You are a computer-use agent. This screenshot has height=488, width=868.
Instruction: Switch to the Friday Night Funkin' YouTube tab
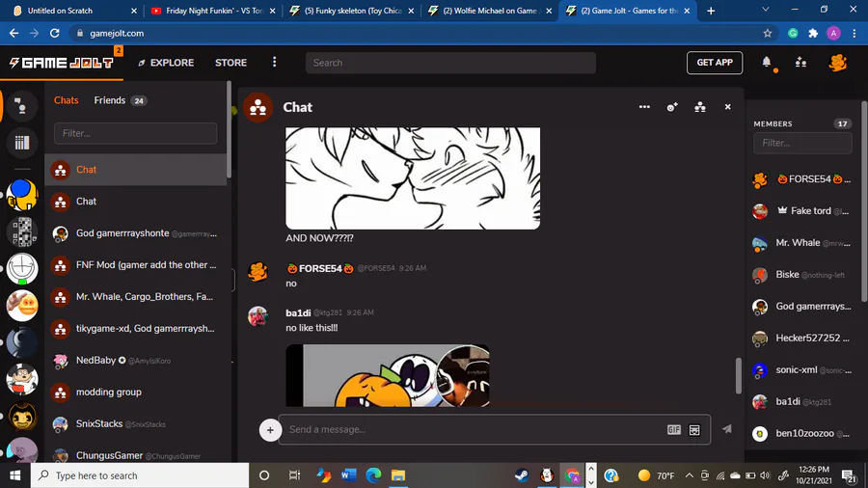coord(214,11)
